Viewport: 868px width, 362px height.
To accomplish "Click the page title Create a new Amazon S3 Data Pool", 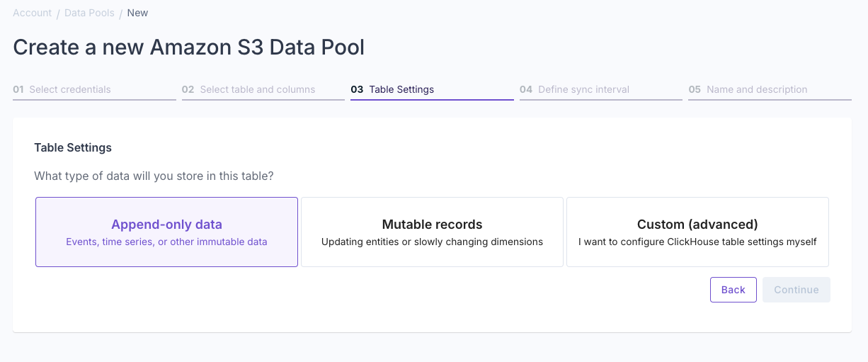I will [x=189, y=47].
